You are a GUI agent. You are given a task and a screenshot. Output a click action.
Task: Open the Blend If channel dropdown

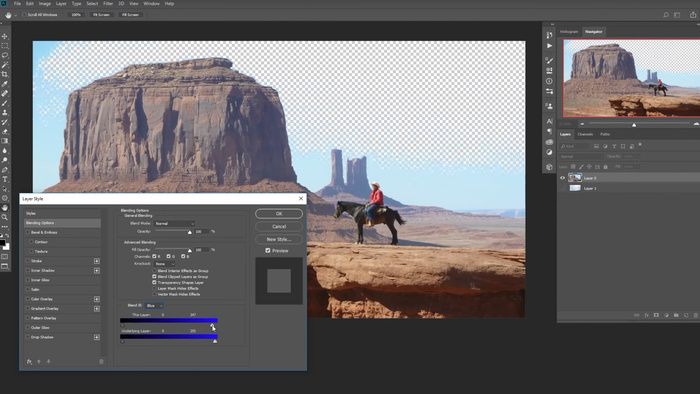[x=154, y=306]
